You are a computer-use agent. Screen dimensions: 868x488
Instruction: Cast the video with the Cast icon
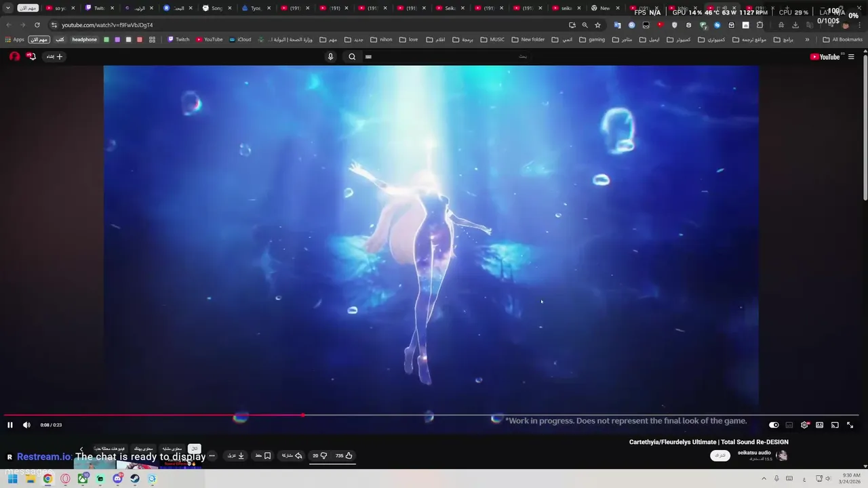coord(835,425)
